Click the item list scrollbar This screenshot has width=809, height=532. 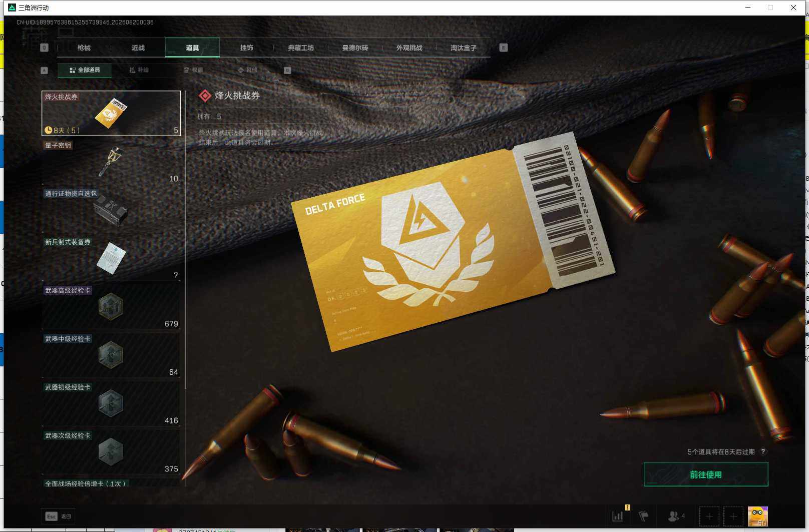coord(186,239)
